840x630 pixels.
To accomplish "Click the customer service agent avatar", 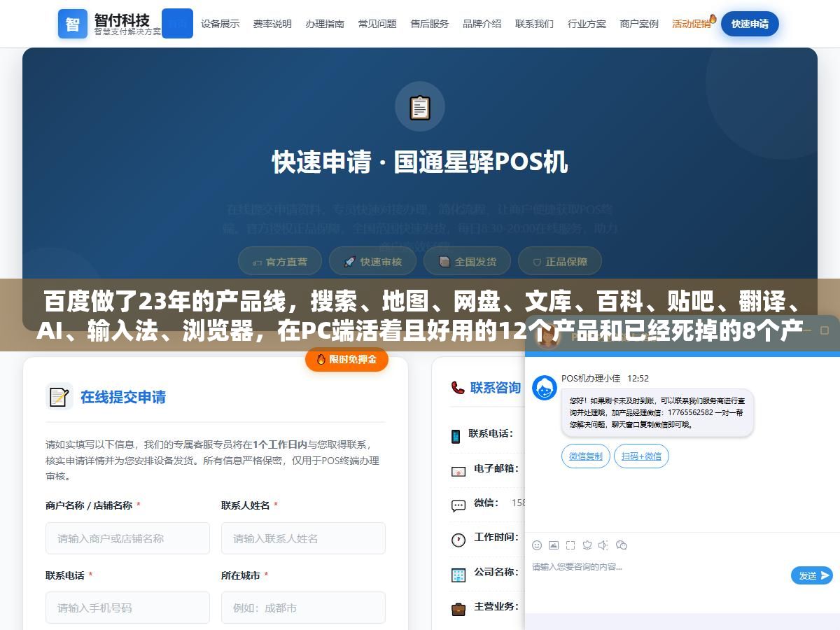I will coord(545,388).
